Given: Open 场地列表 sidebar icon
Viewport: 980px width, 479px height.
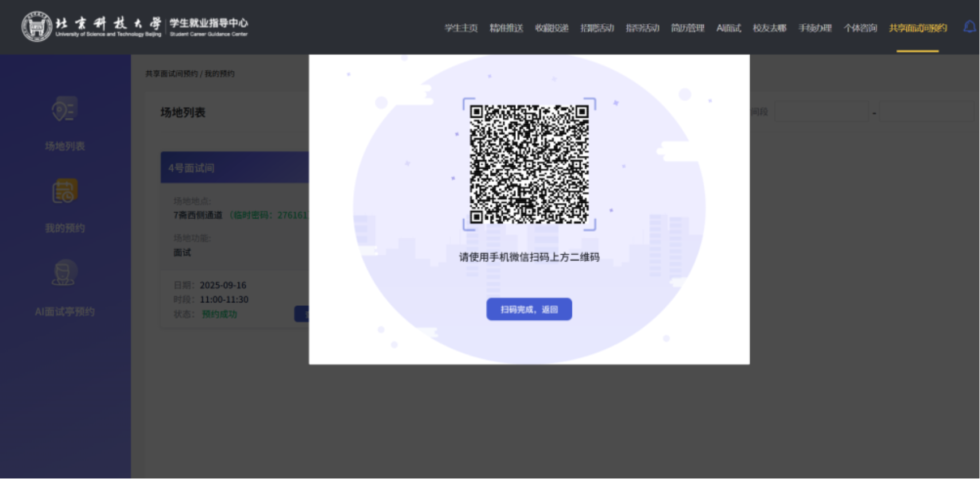Looking at the screenshot, I should click(65, 109).
